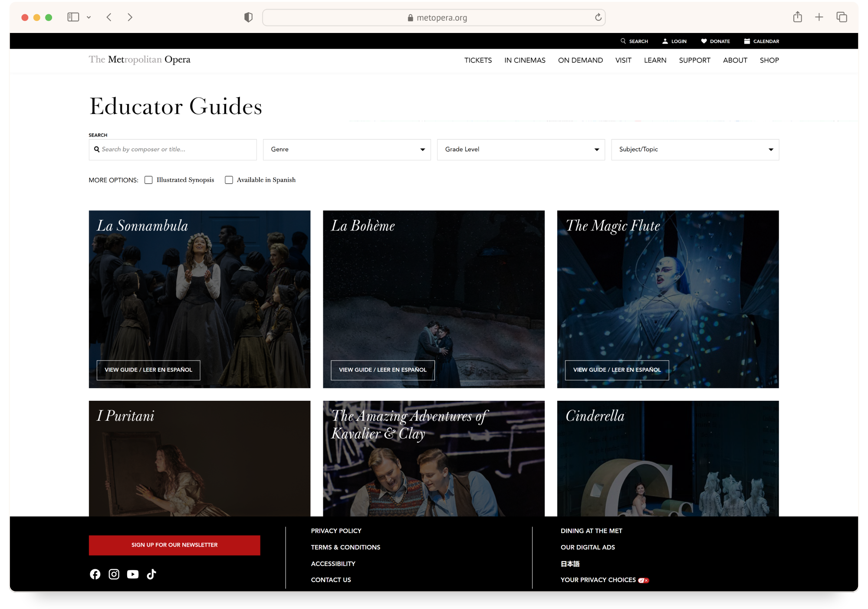The height and width of the screenshot is (609, 868).
Task: Open the Kavalier & Clay guide card
Action: point(434,458)
